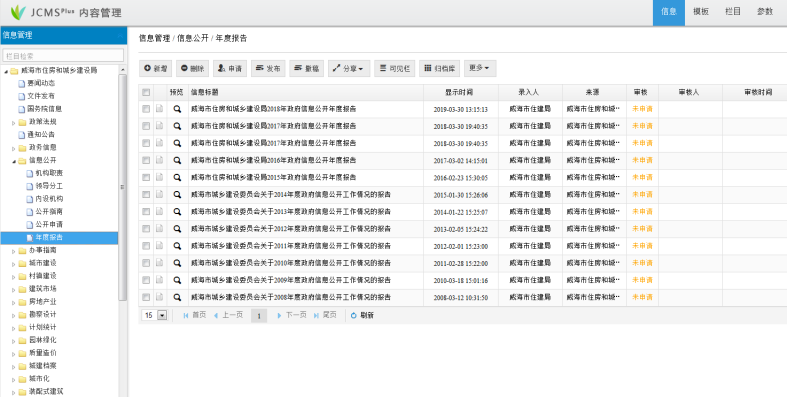788x397 pixels.
Task: Go to next page with 下一页 arrow
Action: click(x=279, y=316)
